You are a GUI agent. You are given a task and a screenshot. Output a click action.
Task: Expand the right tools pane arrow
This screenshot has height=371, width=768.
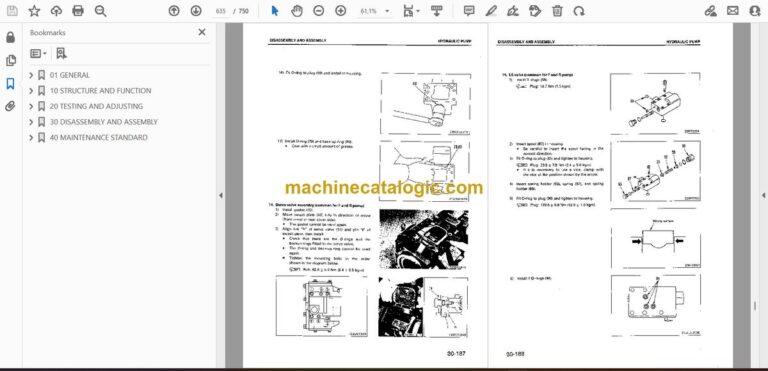[763, 195]
